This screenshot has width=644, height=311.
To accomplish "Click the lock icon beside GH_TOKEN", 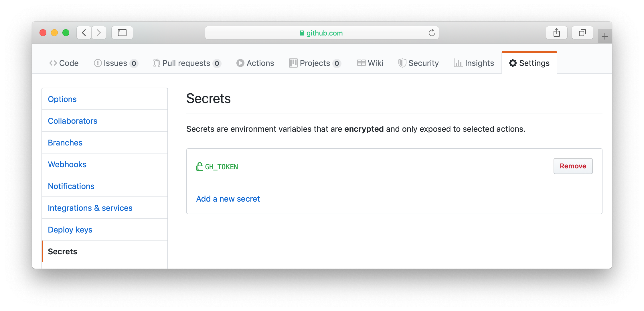I will tap(199, 166).
